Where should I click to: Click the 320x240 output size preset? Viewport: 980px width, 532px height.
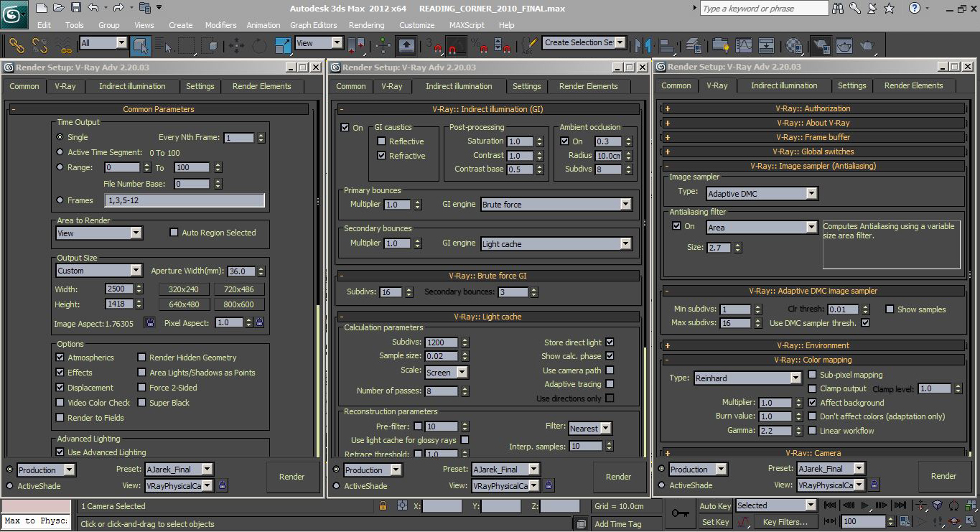(x=184, y=289)
